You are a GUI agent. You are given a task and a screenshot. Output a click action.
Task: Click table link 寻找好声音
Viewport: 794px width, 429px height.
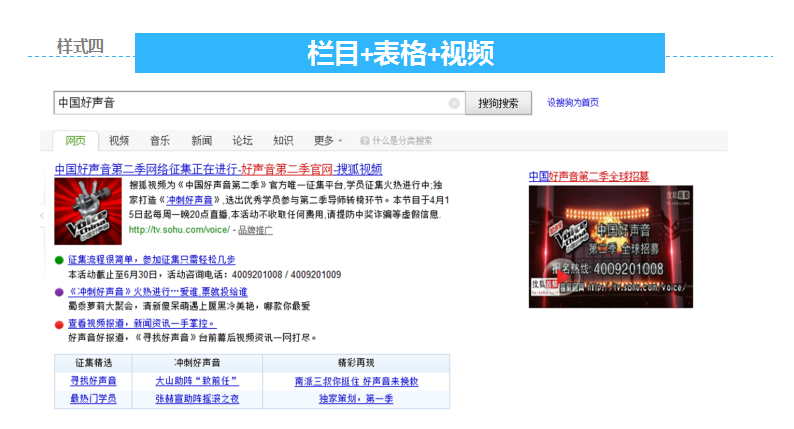tap(93, 381)
